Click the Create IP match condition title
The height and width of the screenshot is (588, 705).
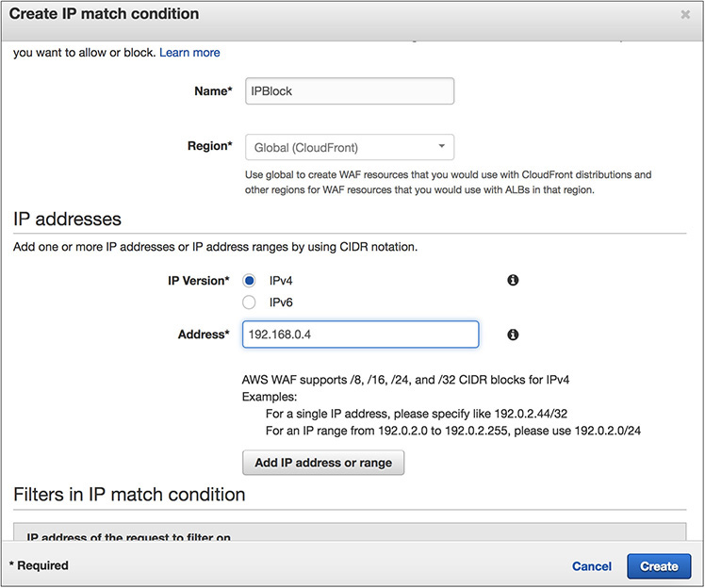tap(104, 14)
